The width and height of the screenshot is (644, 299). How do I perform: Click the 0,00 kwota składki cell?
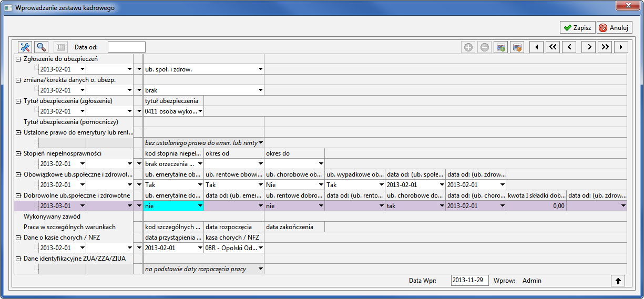point(536,206)
